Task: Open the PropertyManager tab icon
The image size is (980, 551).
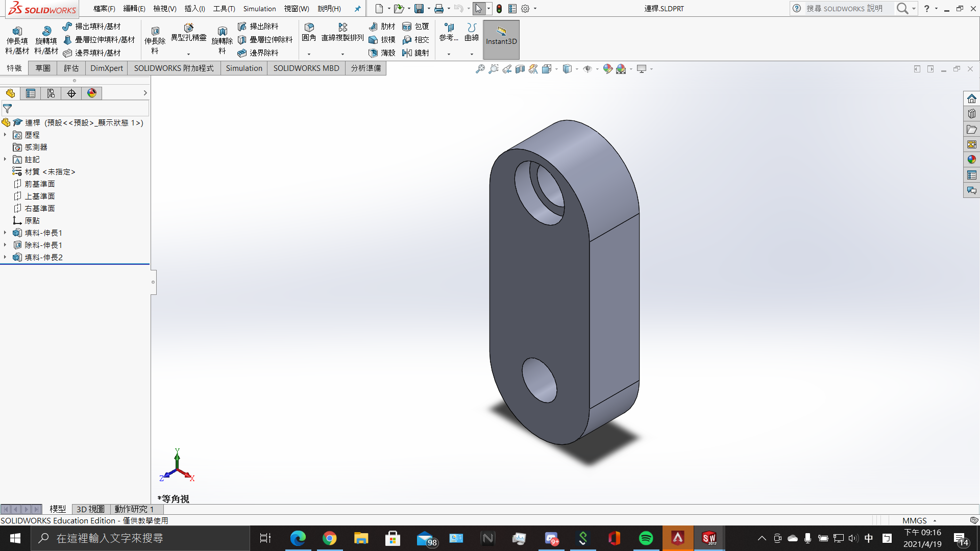Action: pos(31,93)
